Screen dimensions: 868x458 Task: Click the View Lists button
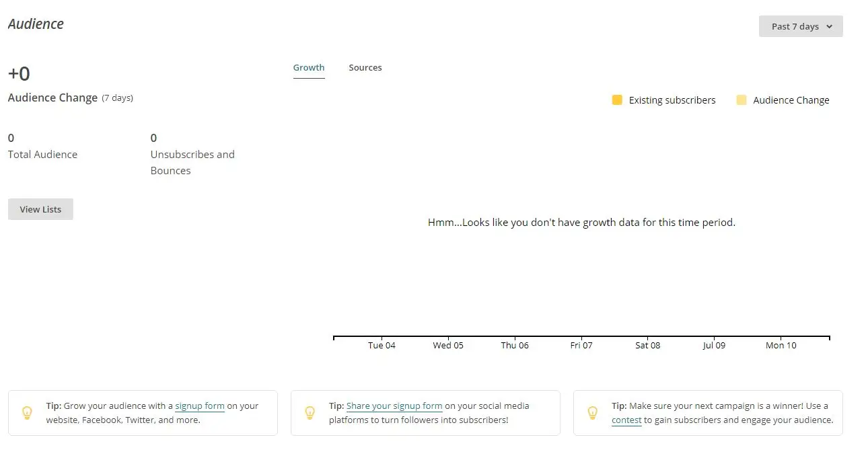[x=40, y=209]
